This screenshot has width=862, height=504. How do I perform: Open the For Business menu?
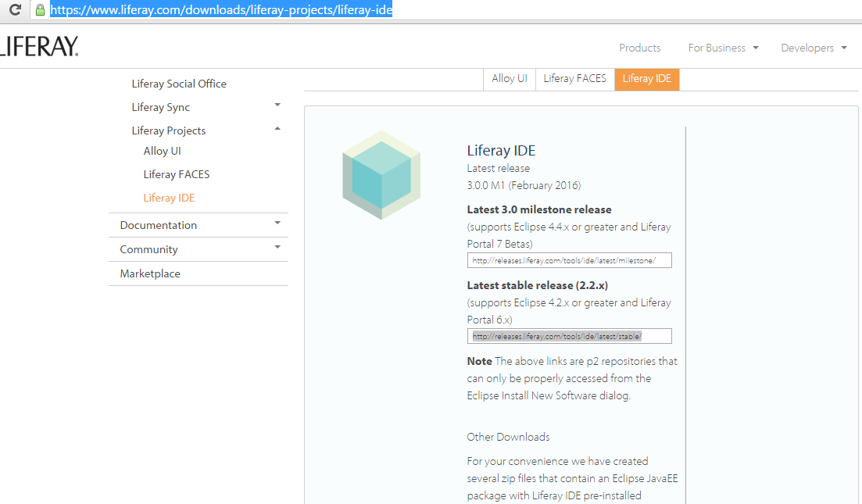(x=717, y=48)
